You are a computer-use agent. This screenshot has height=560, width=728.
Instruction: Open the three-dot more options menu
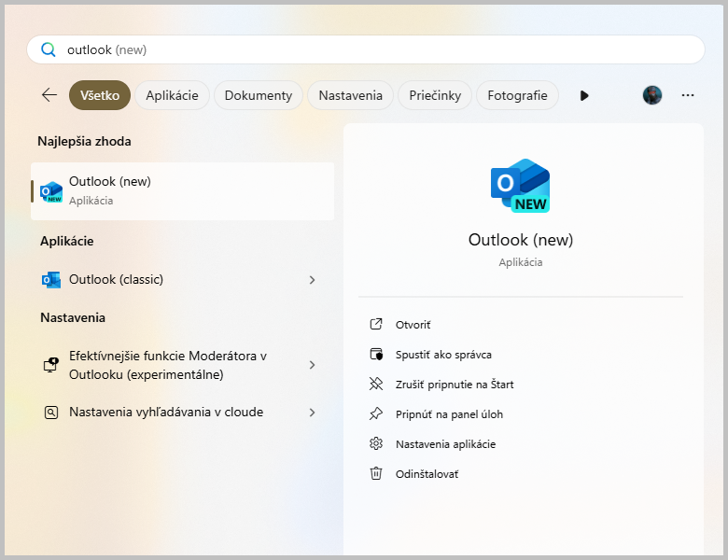coord(688,95)
